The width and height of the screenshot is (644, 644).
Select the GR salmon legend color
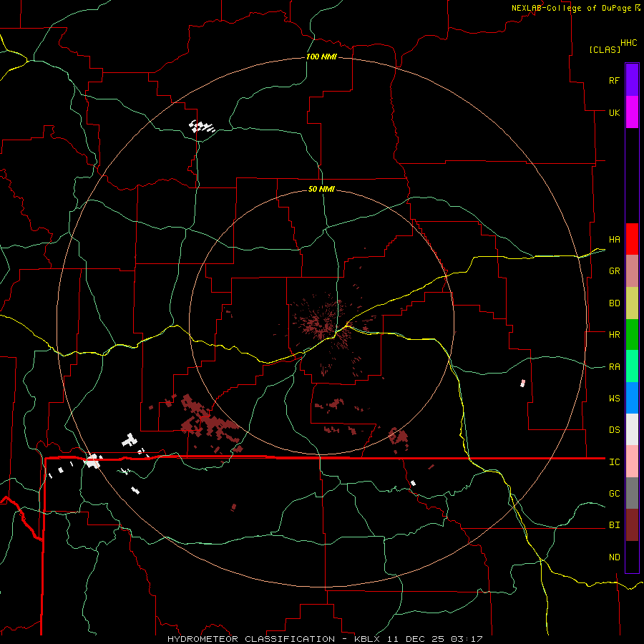632,271
